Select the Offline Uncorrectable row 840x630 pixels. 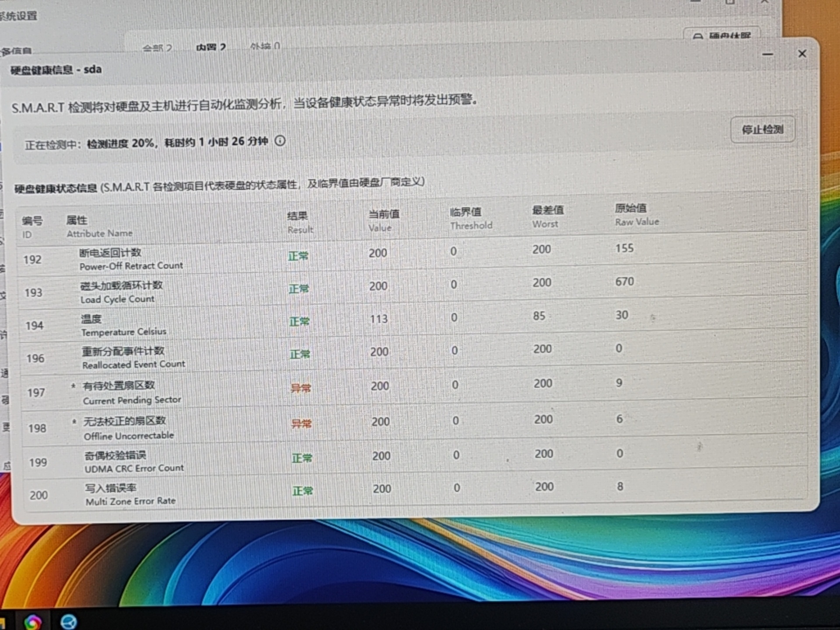(129, 428)
